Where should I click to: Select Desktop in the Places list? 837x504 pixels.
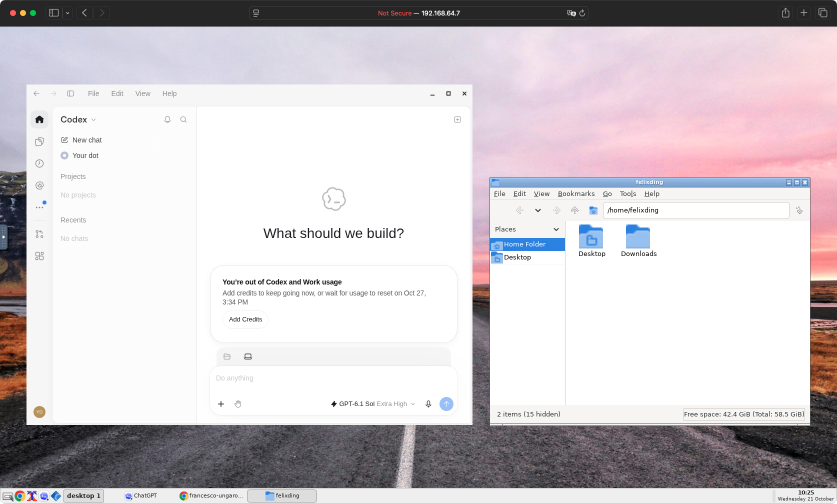tap(527, 257)
